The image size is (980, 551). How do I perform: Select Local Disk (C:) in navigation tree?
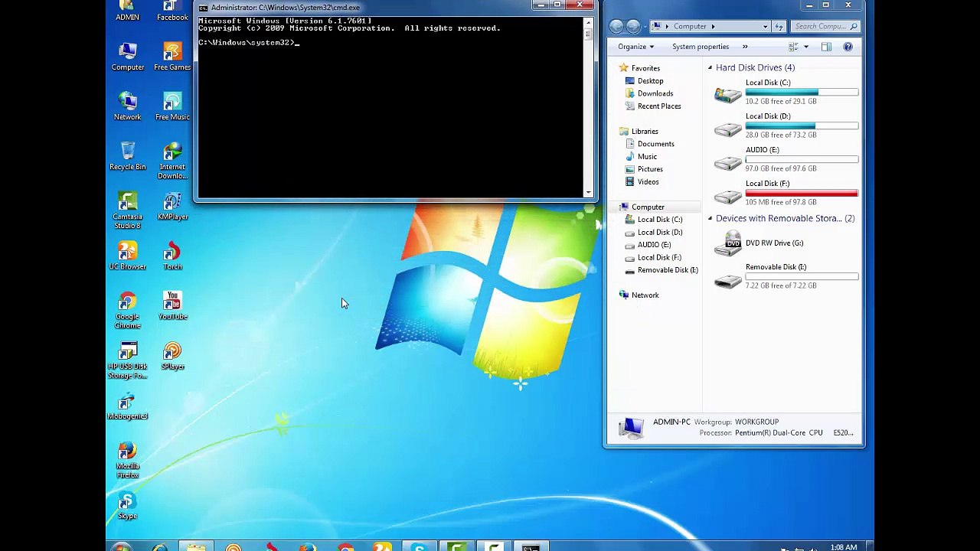pyautogui.click(x=660, y=220)
